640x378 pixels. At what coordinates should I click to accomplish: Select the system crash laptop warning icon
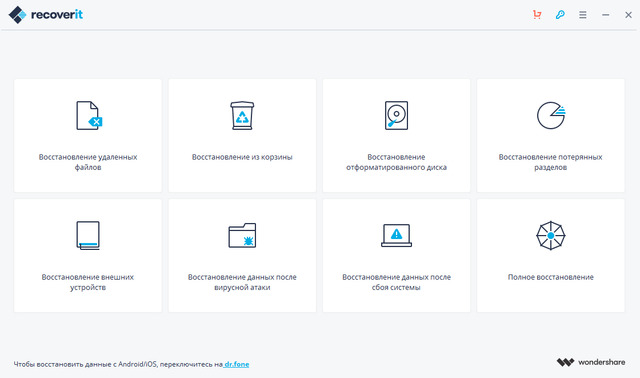tap(396, 236)
